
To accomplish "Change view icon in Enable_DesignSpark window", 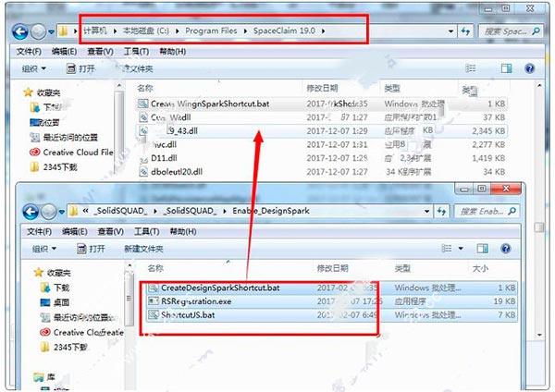I will click(x=447, y=249).
